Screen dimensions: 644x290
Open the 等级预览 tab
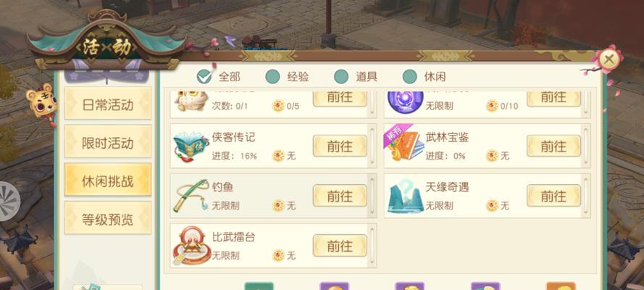click(x=108, y=220)
